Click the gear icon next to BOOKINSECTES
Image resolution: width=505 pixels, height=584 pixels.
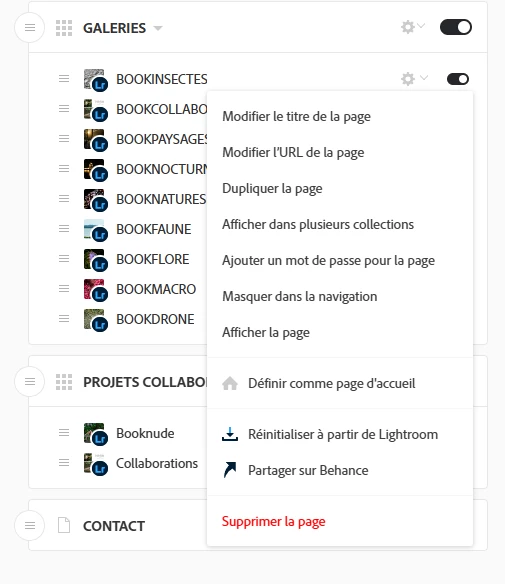[x=408, y=79]
